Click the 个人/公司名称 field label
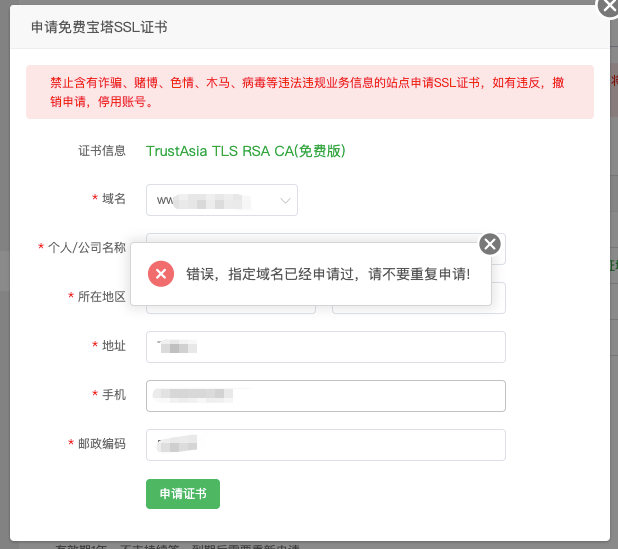 click(x=87, y=248)
